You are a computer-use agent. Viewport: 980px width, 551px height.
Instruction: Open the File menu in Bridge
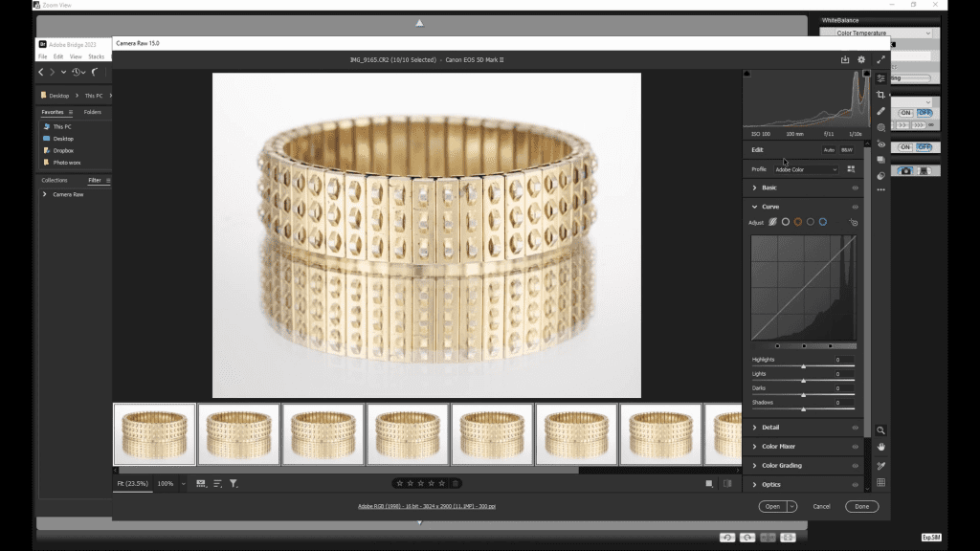coord(42,56)
